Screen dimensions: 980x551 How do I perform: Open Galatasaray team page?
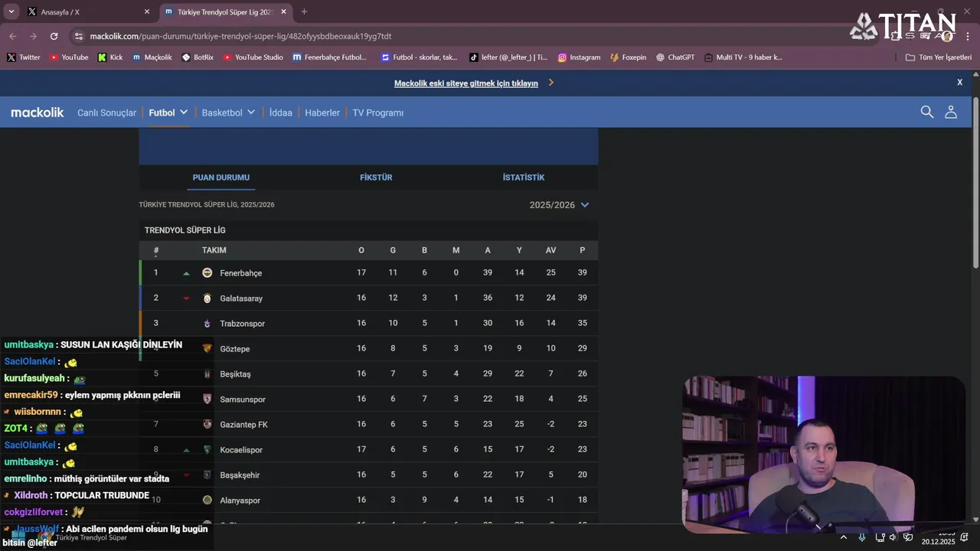[x=241, y=298]
